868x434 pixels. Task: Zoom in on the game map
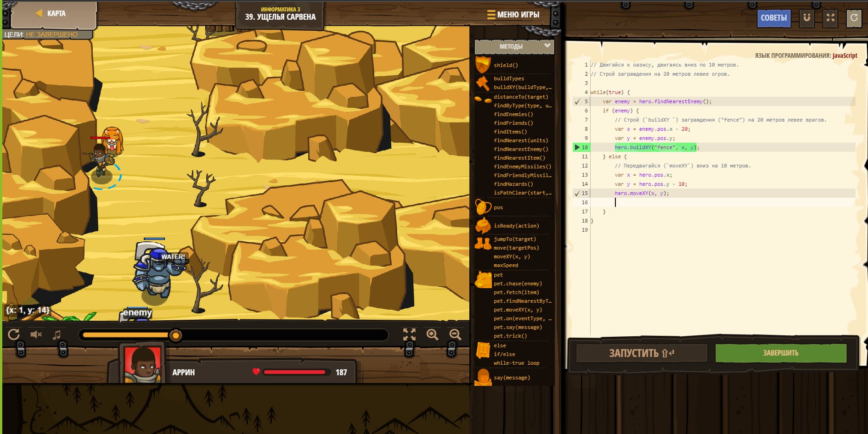[432, 334]
